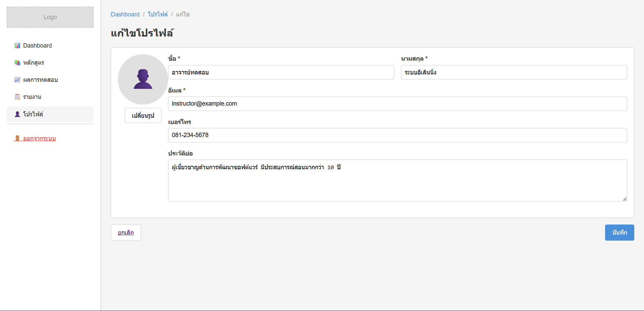The image size is (644, 311).
Task: Grab the bio textarea resize handle
Action: tap(625, 199)
